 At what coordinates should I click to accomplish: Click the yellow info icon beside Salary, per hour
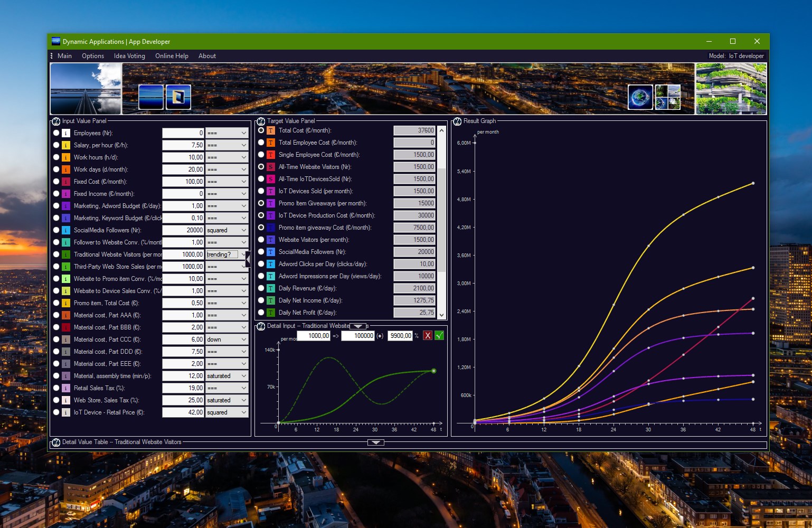coord(66,145)
